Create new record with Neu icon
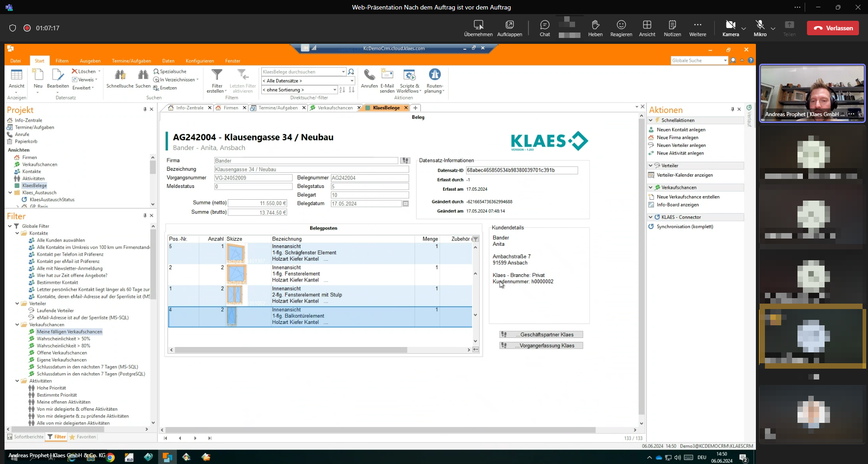Image resolution: width=868 pixels, height=464 pixels. point(38,80)
